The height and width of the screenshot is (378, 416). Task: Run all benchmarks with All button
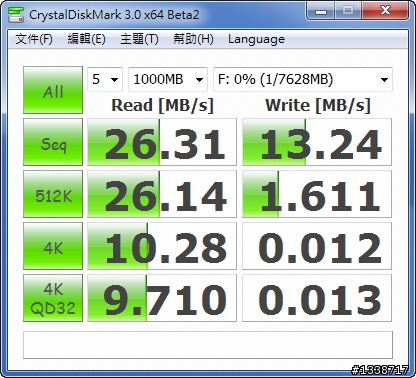[x=53, y=90]
